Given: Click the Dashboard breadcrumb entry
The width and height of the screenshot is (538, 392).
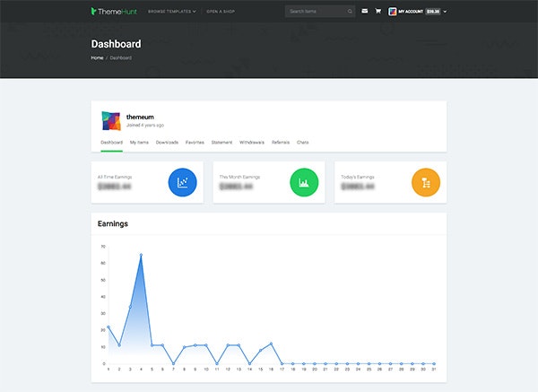Looking at the screenshot, I should coord(121,57).
